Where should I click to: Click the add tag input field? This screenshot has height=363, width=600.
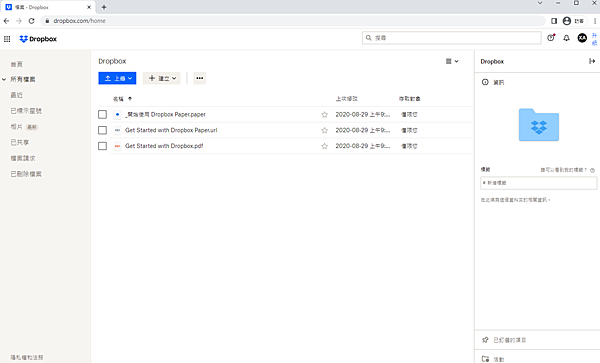538,183
